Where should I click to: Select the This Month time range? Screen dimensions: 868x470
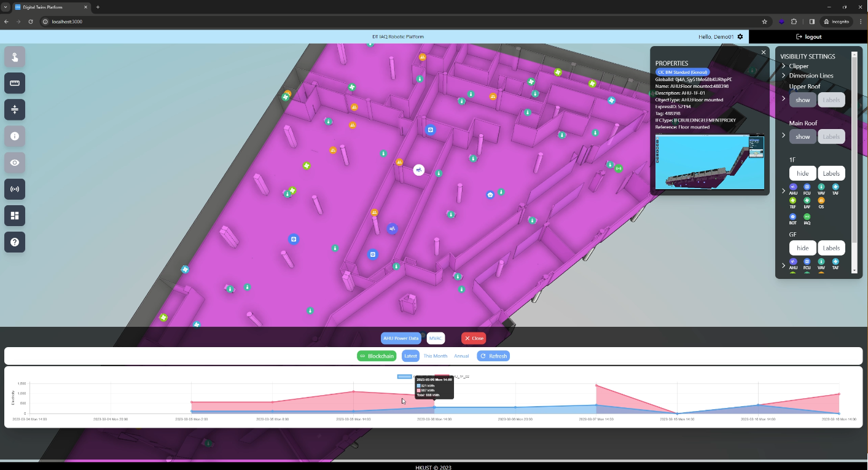coord(435,356)
